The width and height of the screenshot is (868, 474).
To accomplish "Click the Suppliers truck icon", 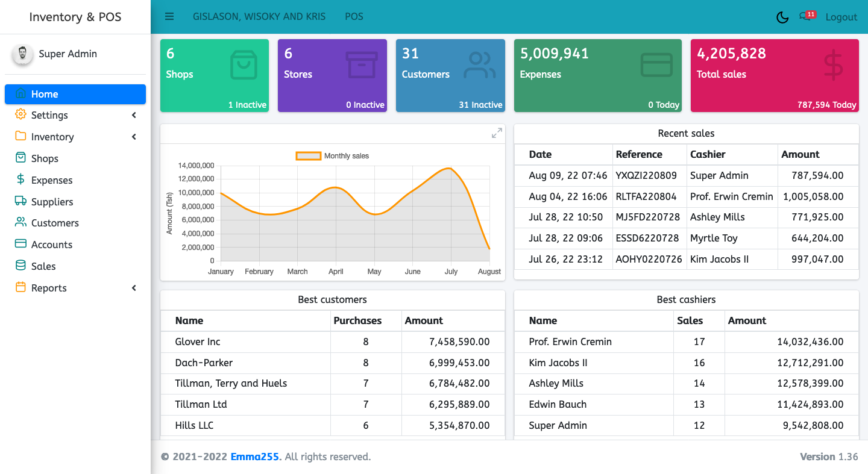I will [20, 201].
